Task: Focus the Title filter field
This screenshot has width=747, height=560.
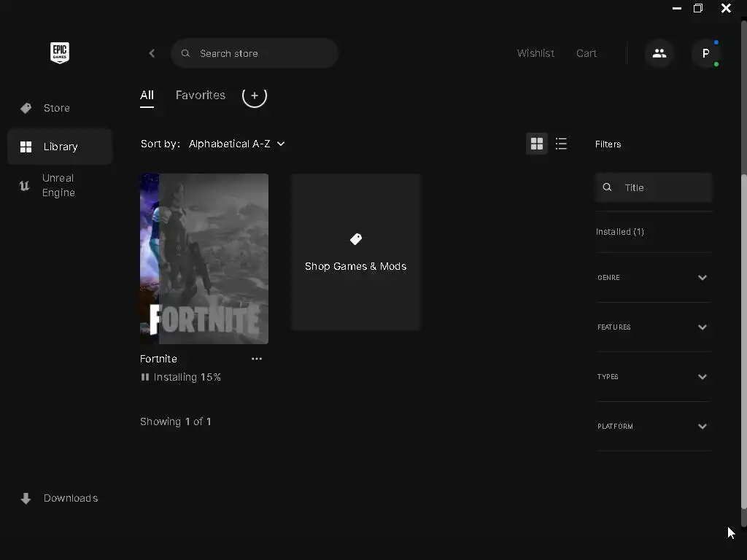Action: click(653, 187)
